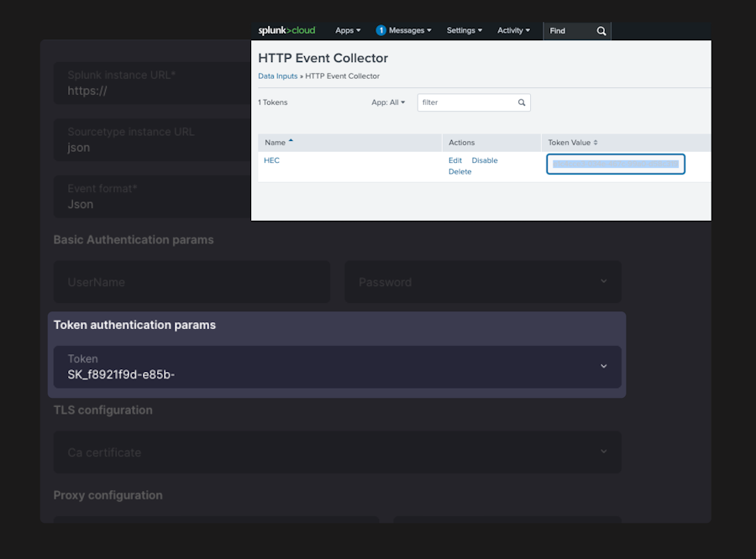Click Disable for the HEC token
This screenshot has height=559, width=756.
(485, 160)
